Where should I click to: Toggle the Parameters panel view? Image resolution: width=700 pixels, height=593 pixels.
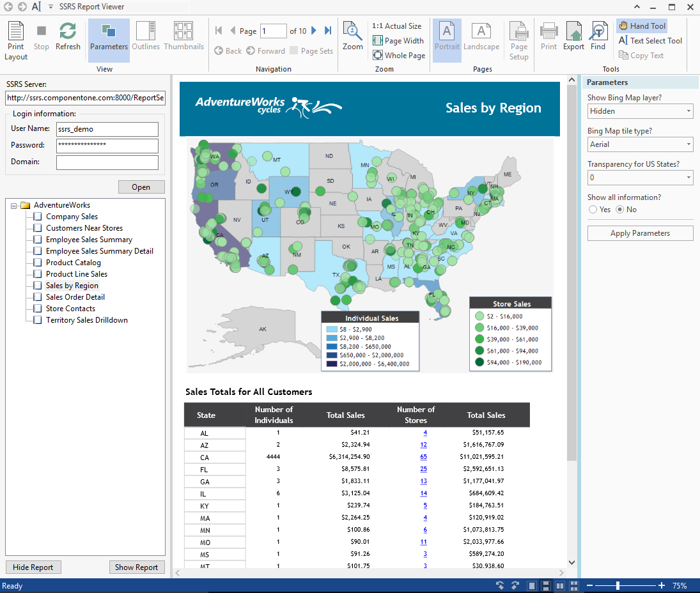(x=109, y=36)
